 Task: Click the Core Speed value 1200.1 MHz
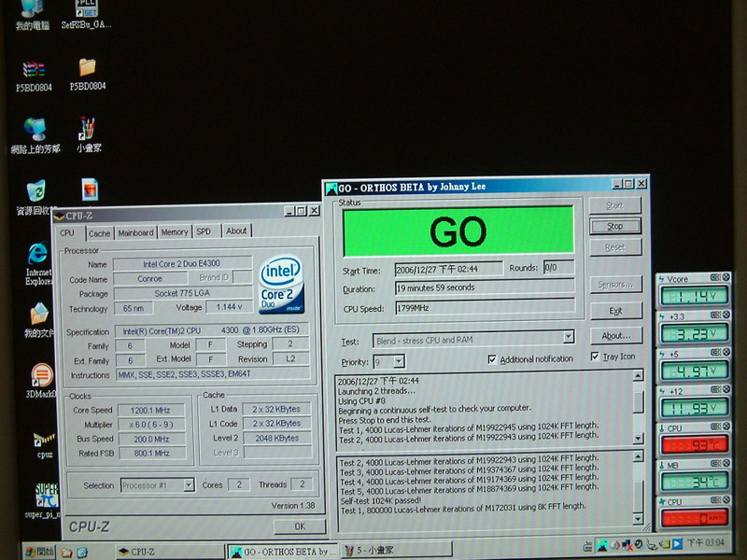(151, 410)
